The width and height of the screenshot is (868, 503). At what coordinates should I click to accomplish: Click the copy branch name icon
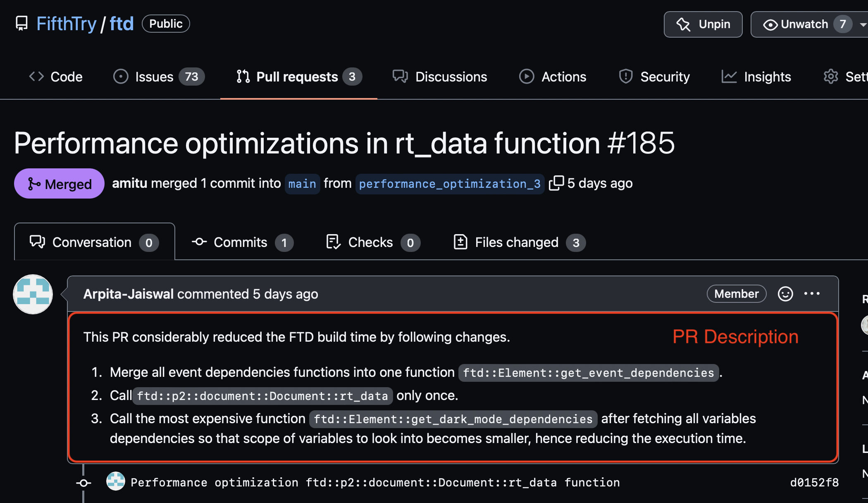[x=556, y=183]
